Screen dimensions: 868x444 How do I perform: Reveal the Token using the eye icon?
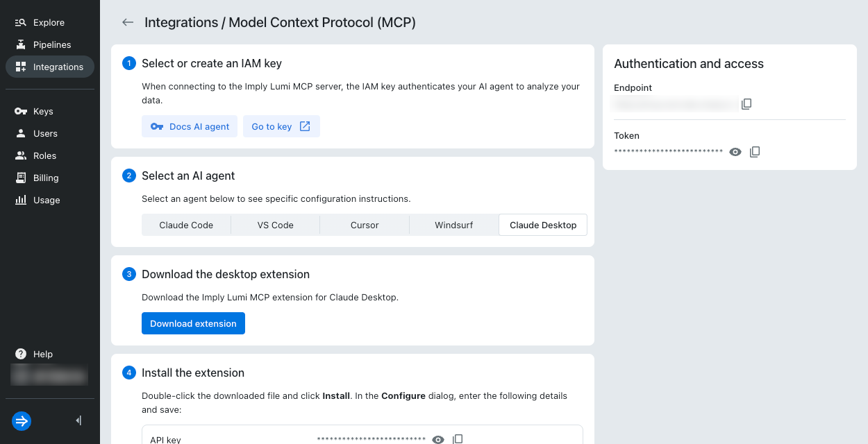pyautogui.click(x=735, y=152)
